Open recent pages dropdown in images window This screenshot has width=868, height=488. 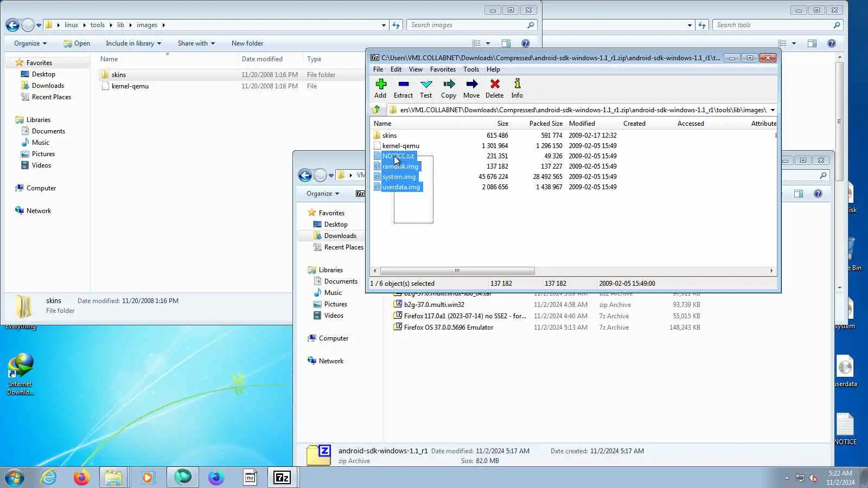(39, 25)
